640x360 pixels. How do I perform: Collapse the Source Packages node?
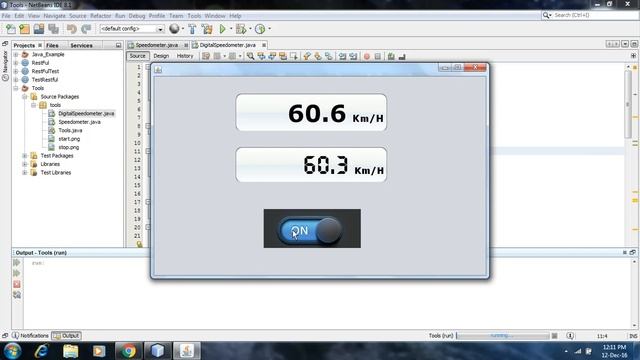(24, 97)
